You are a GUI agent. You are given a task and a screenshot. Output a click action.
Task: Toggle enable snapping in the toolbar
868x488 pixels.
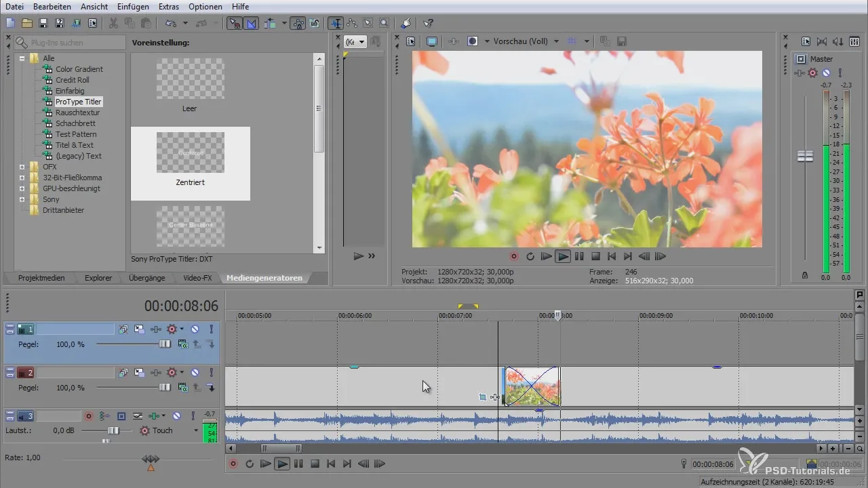[x=234, y=23]
